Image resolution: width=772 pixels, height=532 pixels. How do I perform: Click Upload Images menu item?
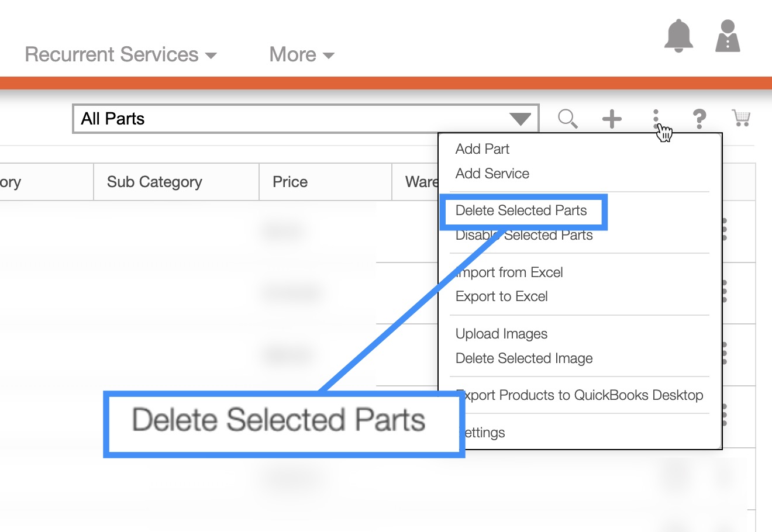(x=501, y=334)
